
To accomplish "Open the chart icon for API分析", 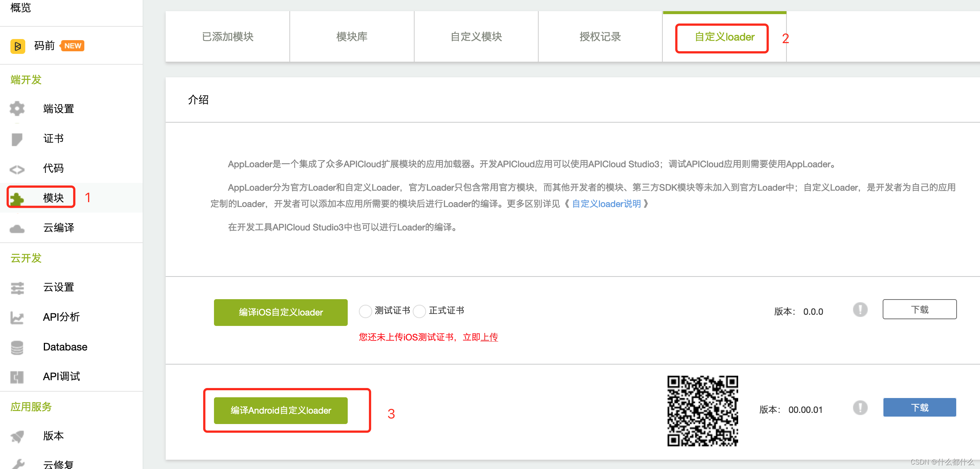I will 17,317.
